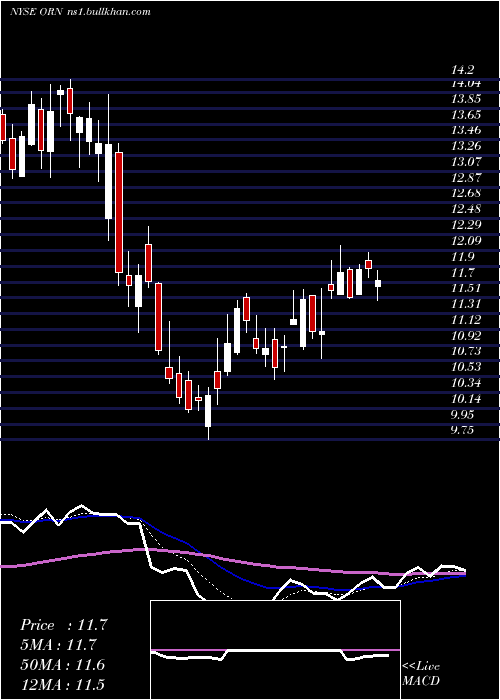The image size is (500, 700).
Task: Click the pink signal line inside MACD box
Action: pos(275,650)
